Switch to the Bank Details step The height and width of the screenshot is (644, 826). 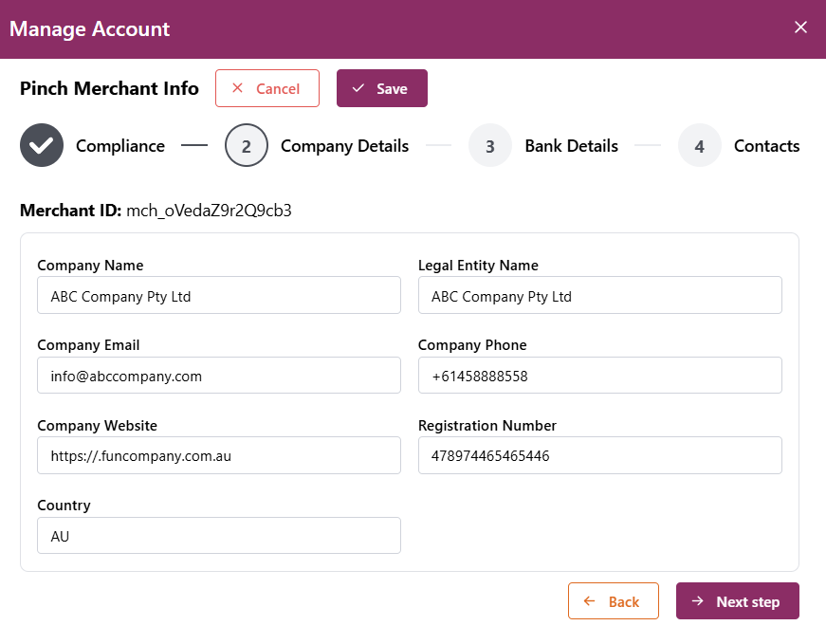tap(571, 146)
